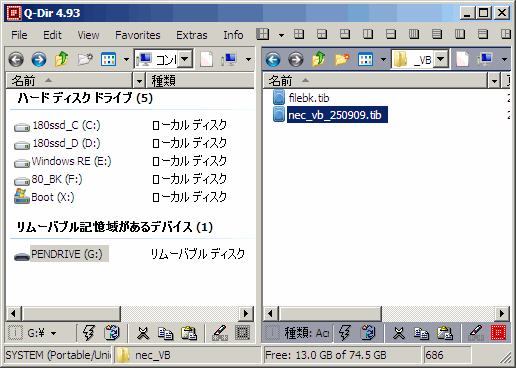Open the layout dropdown arrow beside the four-pane icon
Viewport: 516px width, 368px height.
coord(281,35)
